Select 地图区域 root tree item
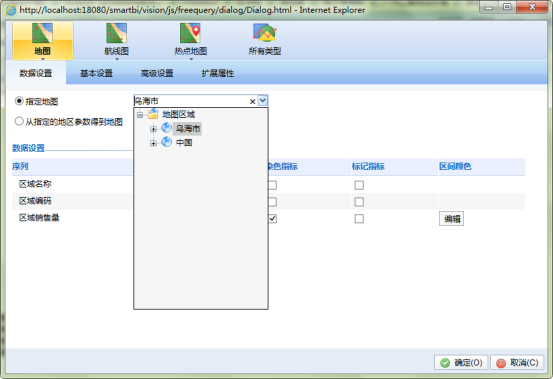This screenshot has height=379, width=553. coord(178,114)
